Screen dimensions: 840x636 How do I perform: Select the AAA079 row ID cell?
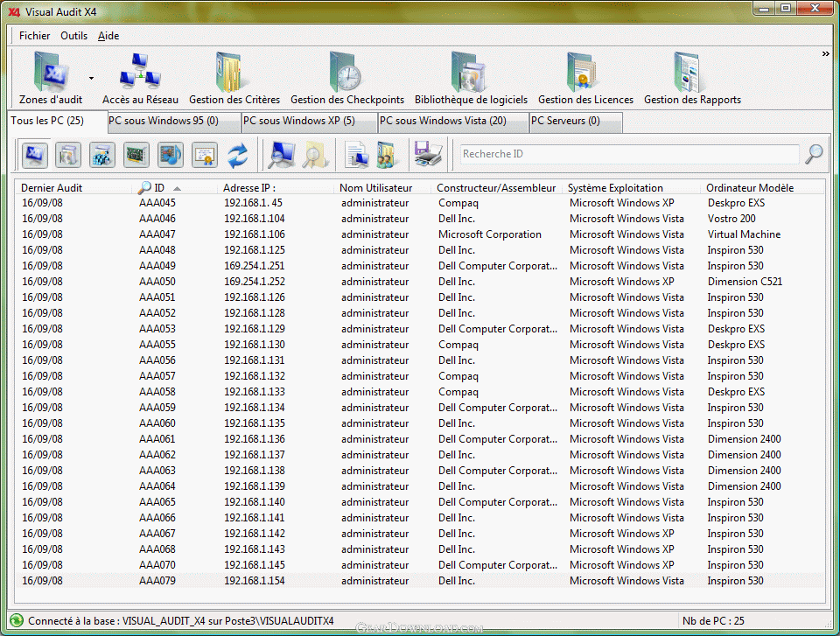[x=157, y=581]
